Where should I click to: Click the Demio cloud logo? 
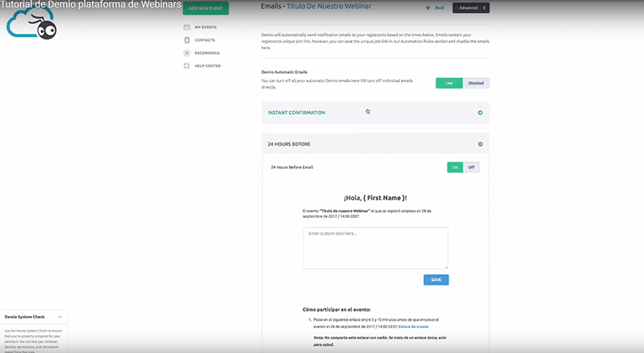[x=31, y=23]
